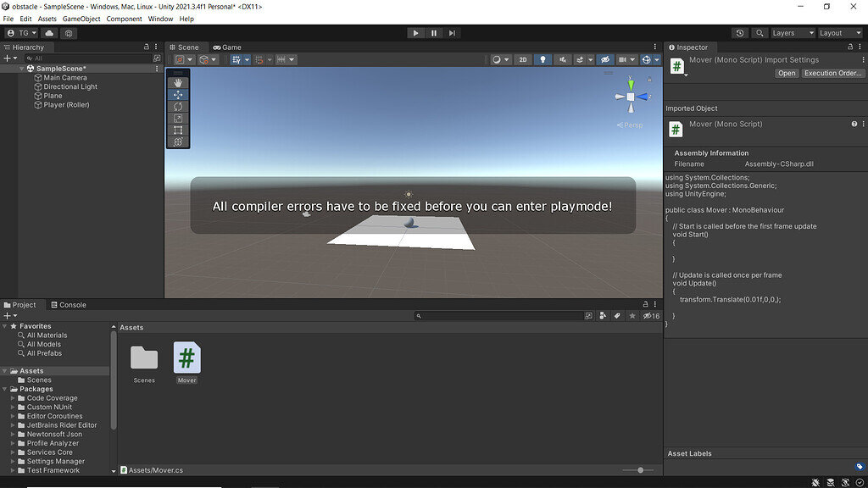Switch to the Console tab
The image size is (868, 488).
[68, 305]
